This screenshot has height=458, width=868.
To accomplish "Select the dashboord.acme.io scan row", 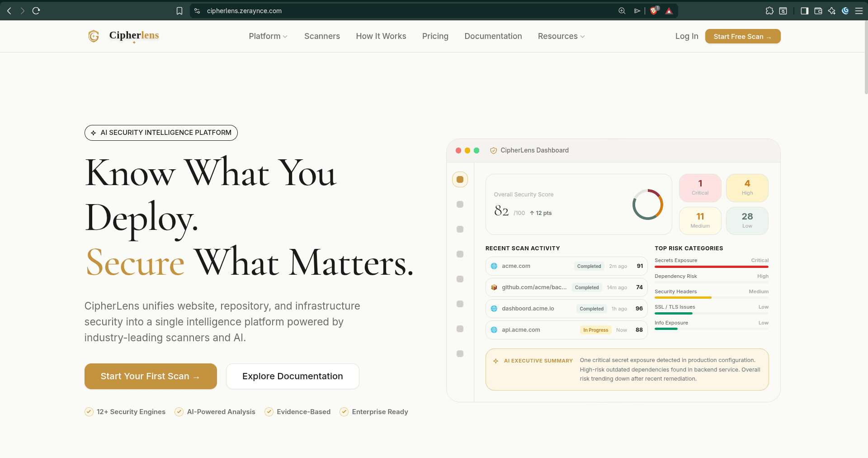I will tap(566, 309).
